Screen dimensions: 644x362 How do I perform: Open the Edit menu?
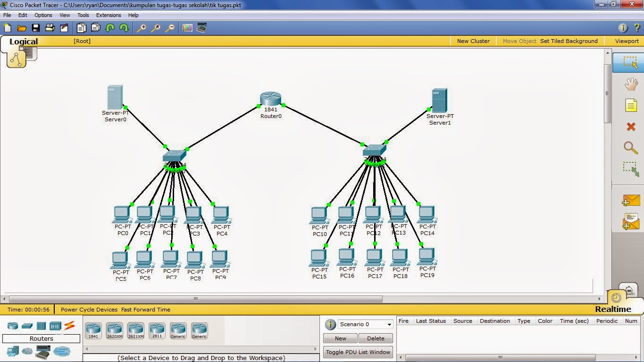[23, 15]
